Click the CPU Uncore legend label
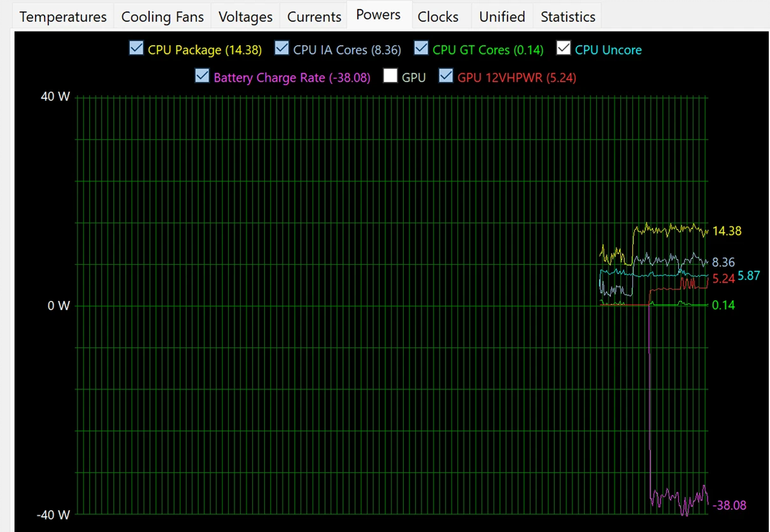This screenshot has height=532, width=770. pos(609,50)
